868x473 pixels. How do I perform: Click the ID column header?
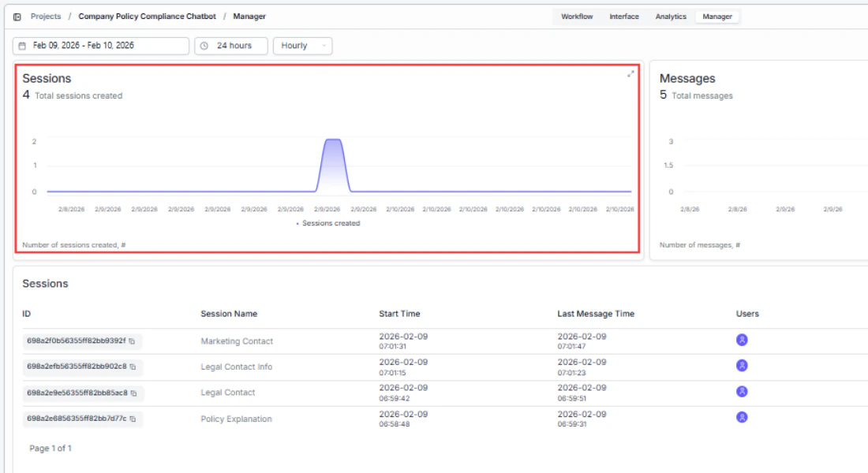click(x=26, y=314)
